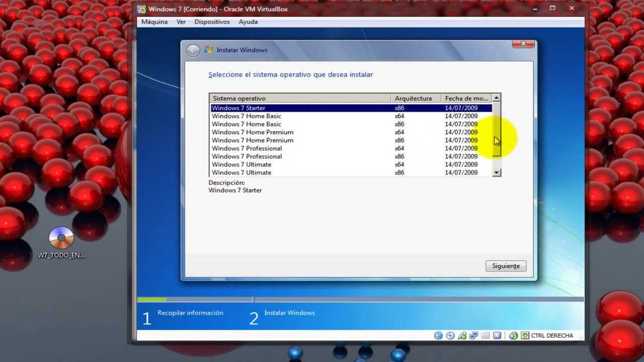Select Windows 7 Home Basic x64 row
The width and height of the screenshot is (644, 362).
point(351,116)
